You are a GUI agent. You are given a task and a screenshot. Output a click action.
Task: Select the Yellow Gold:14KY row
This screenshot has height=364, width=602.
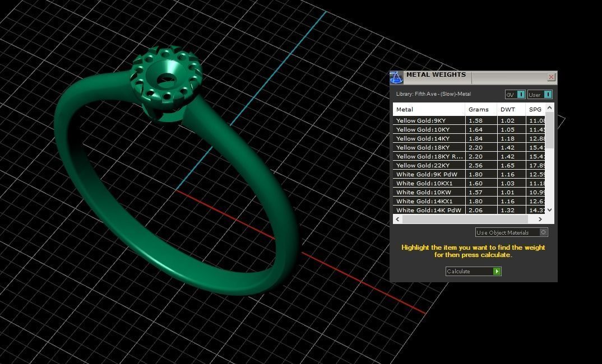(469, 138)
